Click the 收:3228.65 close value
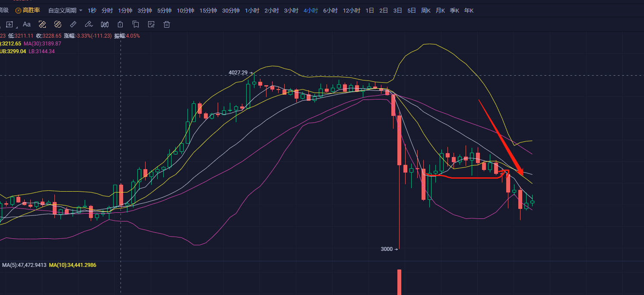 coord(48,36)
